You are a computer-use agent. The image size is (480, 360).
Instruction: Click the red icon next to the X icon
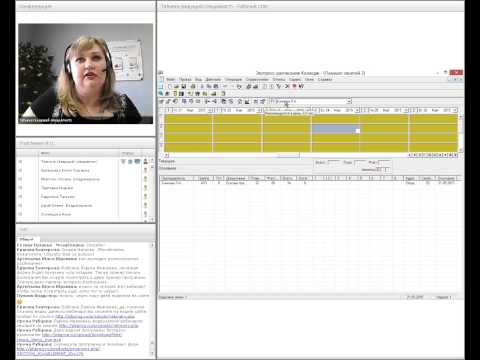click(x=294, y=86)
